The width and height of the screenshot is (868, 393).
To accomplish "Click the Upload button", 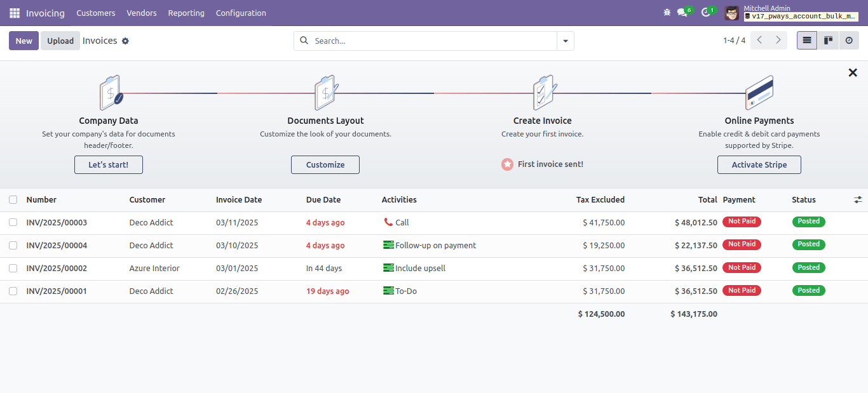I will click(x=60, y=41).
